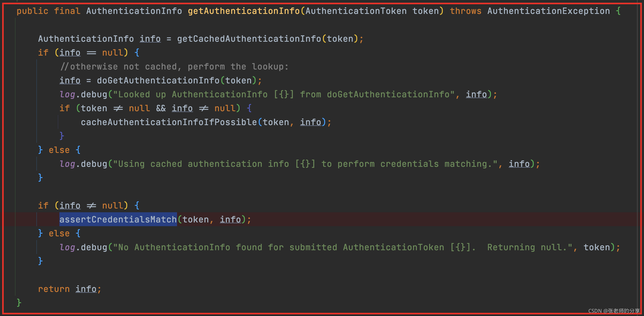Click the token argument in the last log.debug
The width and height of the screenshot is (644, 316).
[597, 247]
